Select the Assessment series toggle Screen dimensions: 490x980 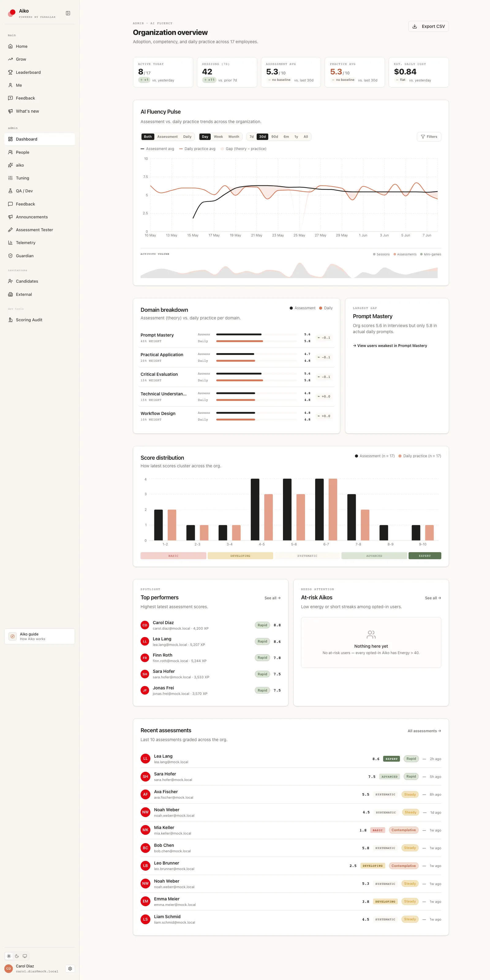(168, 137)
